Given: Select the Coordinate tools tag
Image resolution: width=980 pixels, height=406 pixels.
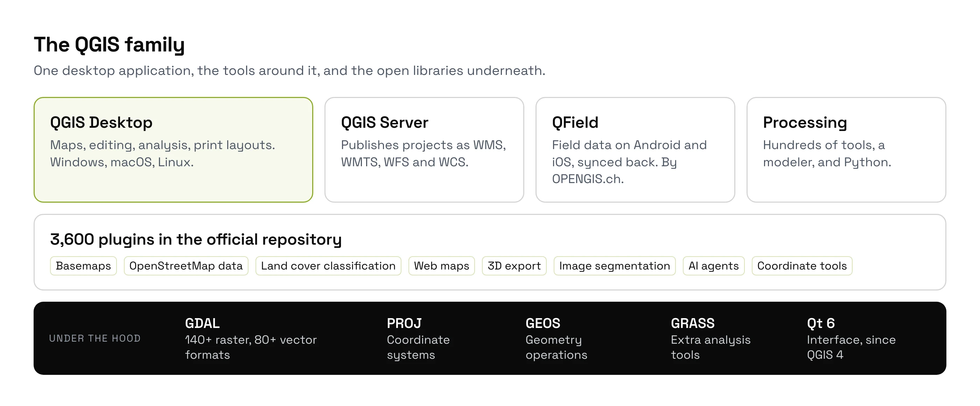Looking at the screenshot, I should (x=802, y=266).
